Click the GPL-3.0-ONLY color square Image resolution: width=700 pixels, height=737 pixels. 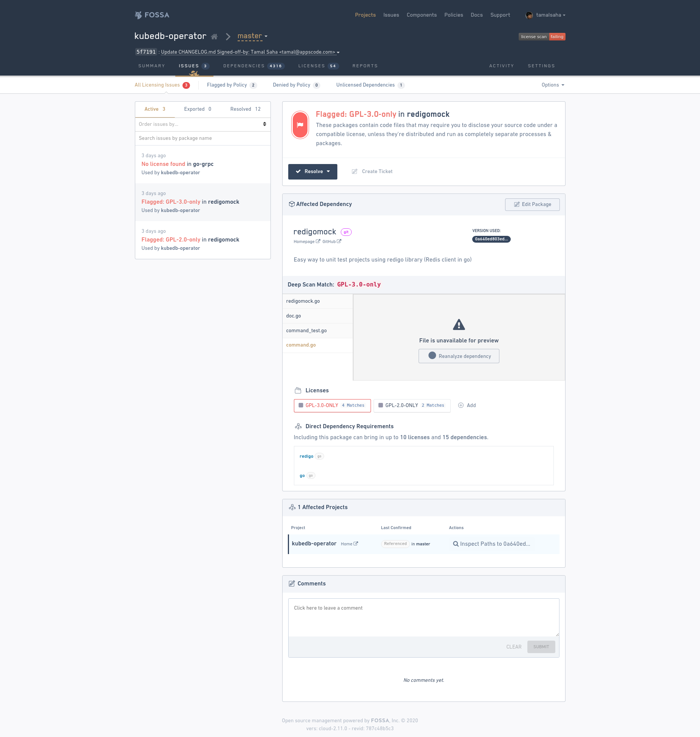301,405
